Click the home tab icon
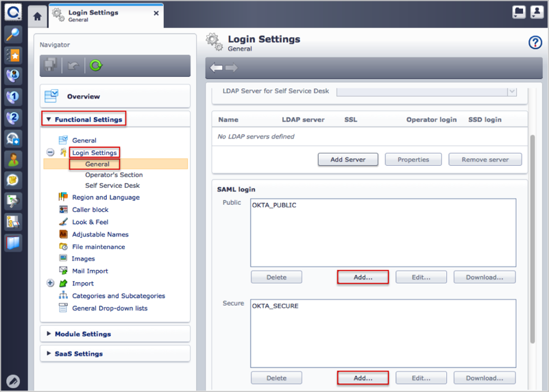This screenshot has height=392, width=549. click(37, 16)
